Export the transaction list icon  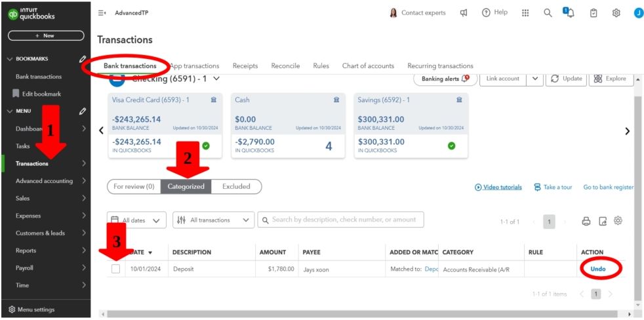pos(603,222)
